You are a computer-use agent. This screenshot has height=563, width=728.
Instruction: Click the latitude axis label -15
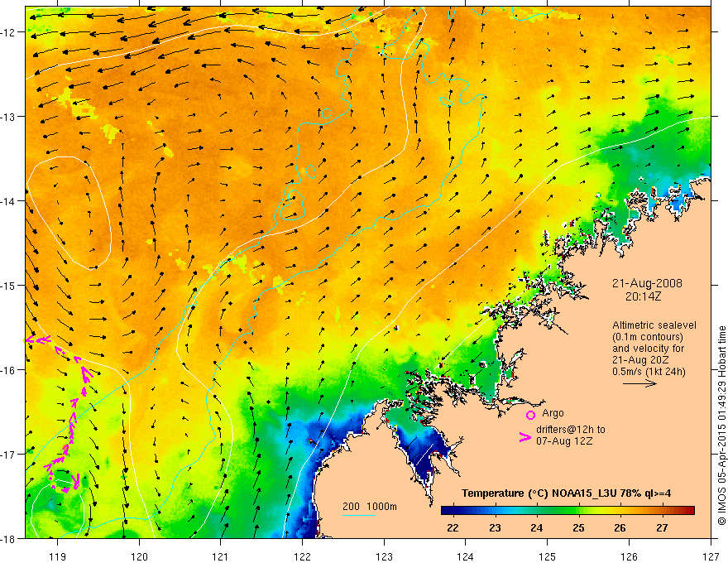click(9, 285)
